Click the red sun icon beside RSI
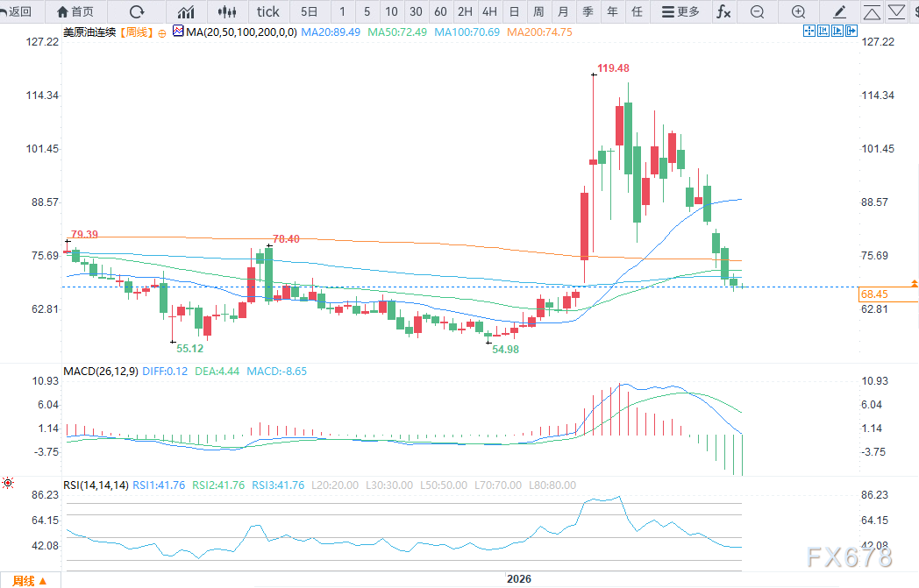The width and height of the screenshot is (919, 588). coord(8,483)
